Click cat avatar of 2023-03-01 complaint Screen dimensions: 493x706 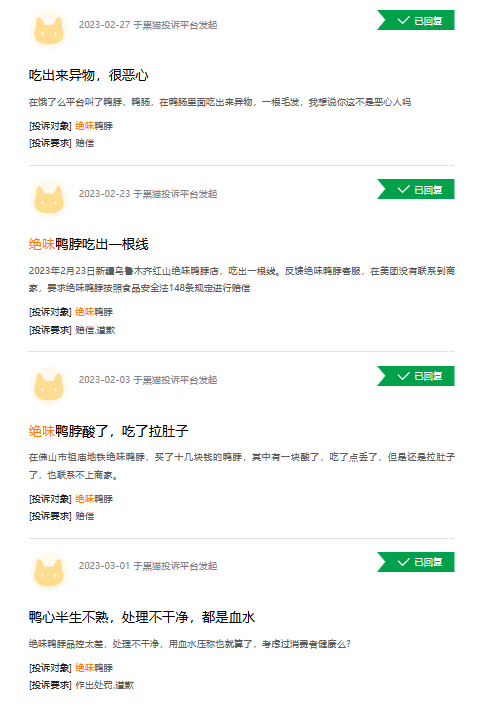click(49, 571)
